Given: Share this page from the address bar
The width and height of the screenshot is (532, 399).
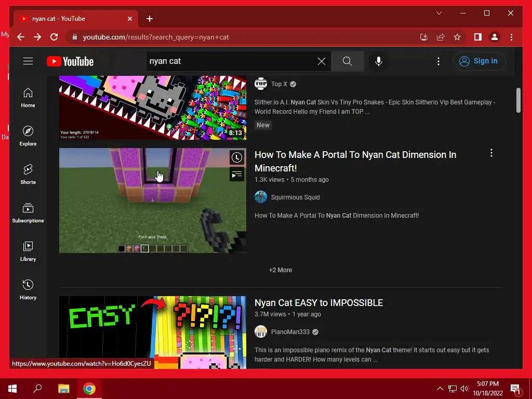Looking at the screenshot, I should tap(441, 37).
